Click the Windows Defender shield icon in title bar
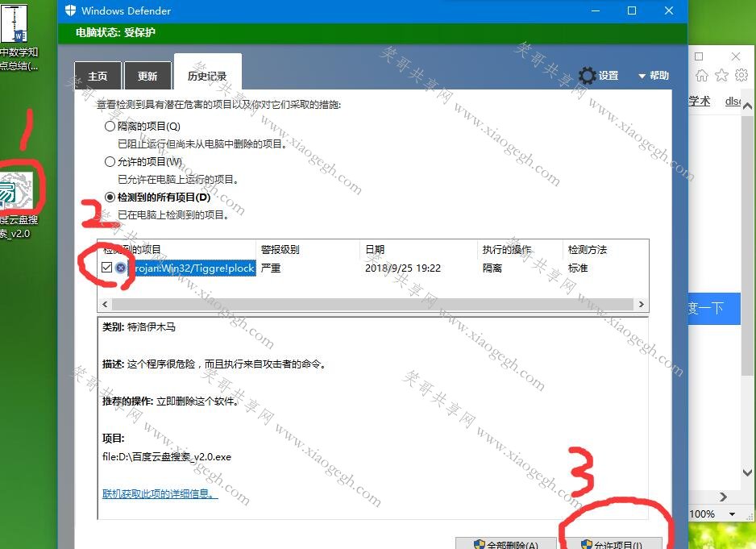The image size is (756, 549). (70, 10)
